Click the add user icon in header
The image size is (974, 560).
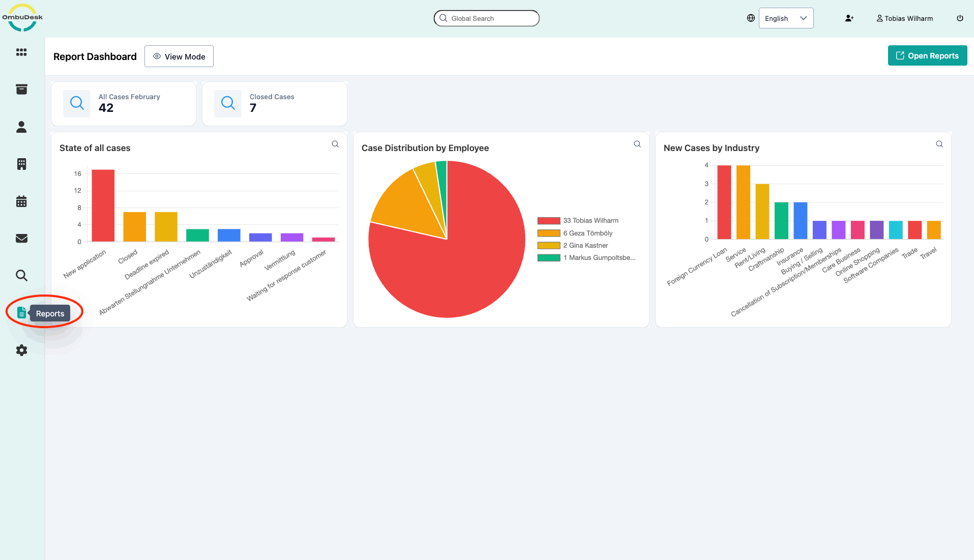[x=849, y=18]
